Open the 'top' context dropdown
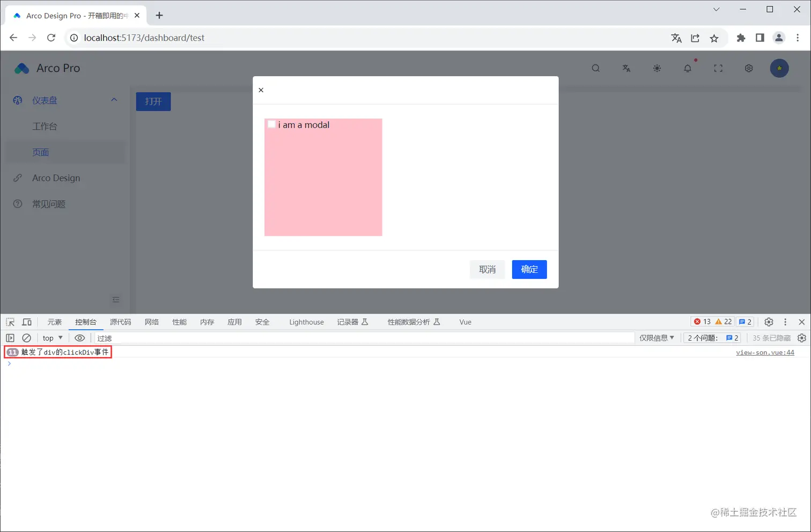Screen dimensions: 811x532 53,338
